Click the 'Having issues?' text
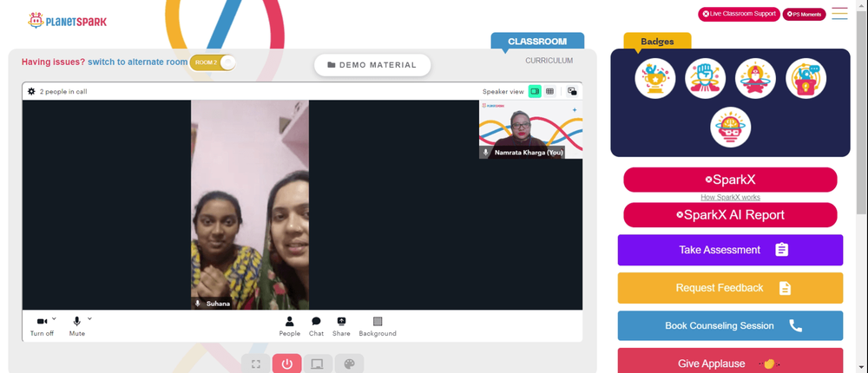 point(53,62)
